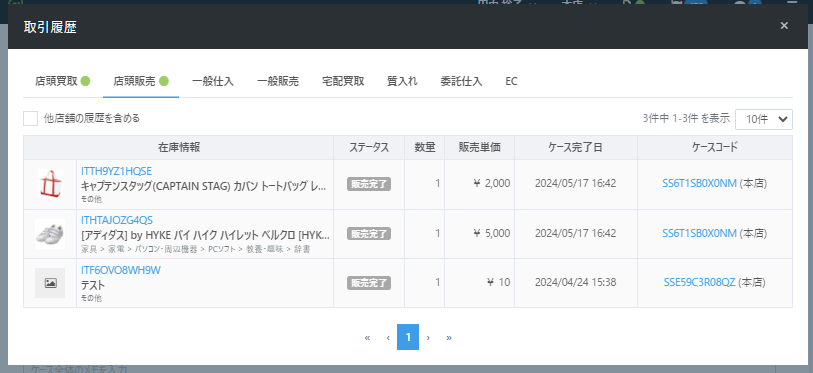Screen dimensions: 813x373
Task: Open the 10件 page size dropdown
Action: tap(764, 119)
